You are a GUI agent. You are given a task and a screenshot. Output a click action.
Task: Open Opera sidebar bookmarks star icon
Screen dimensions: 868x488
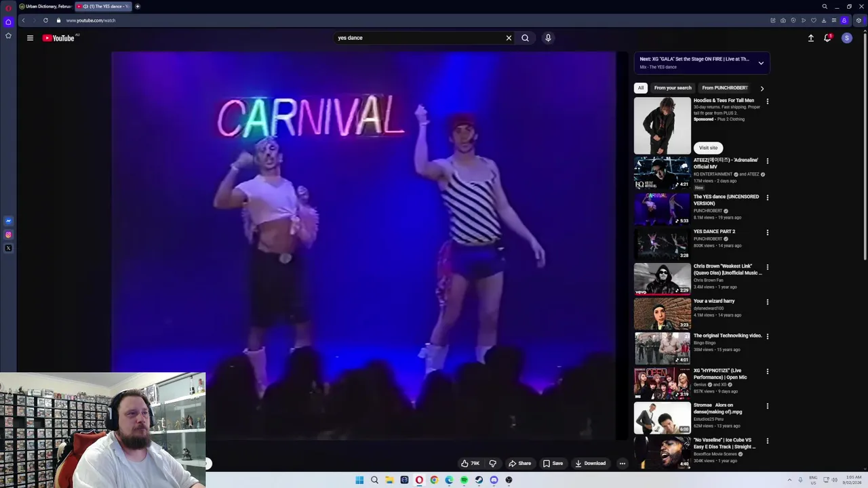tap(8, 35)
